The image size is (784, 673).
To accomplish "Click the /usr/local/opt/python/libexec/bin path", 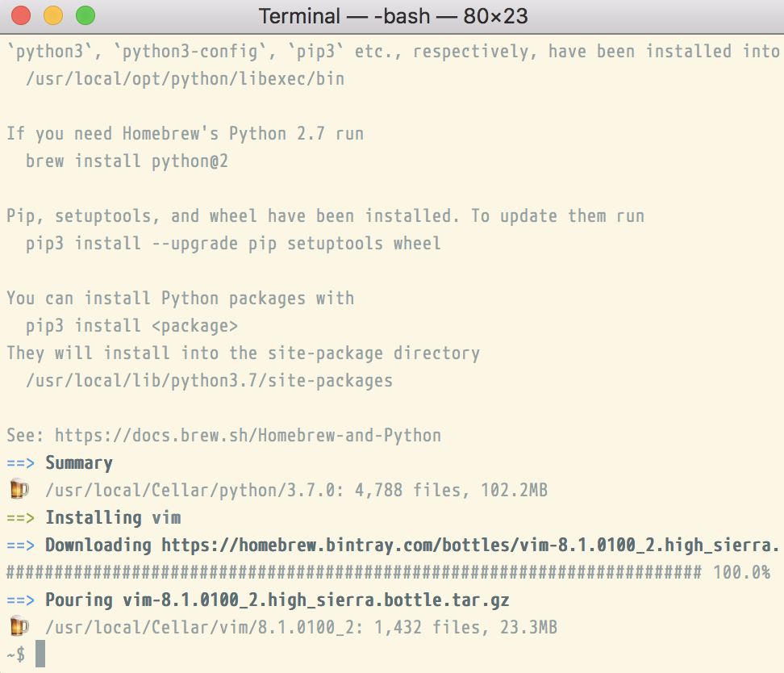I will 185,79.
